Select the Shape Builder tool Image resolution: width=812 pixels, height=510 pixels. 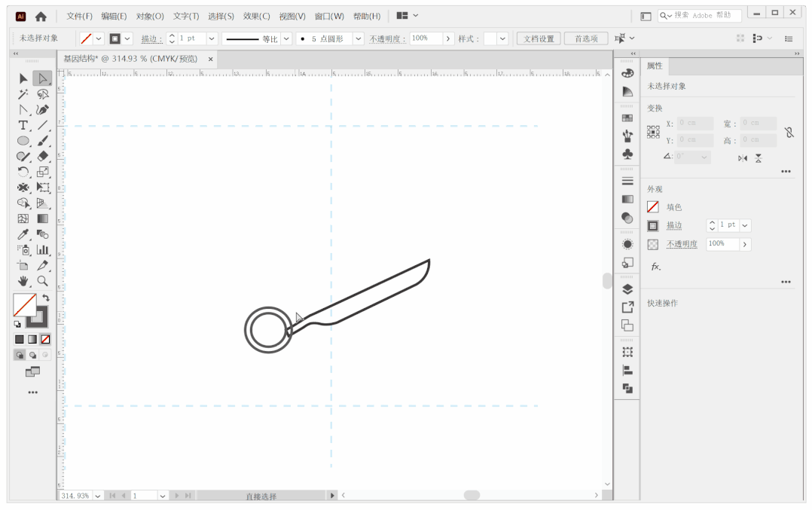[23, 203]
